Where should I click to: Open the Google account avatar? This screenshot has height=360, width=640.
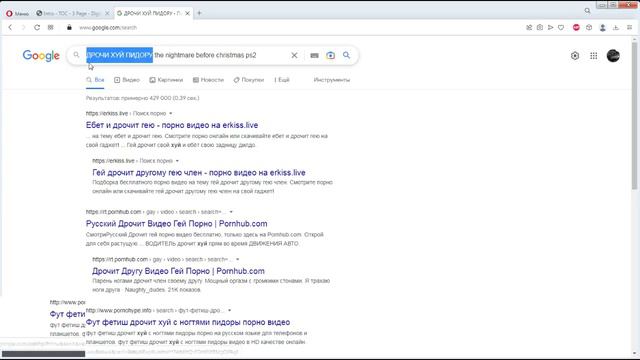pos(613,56)
